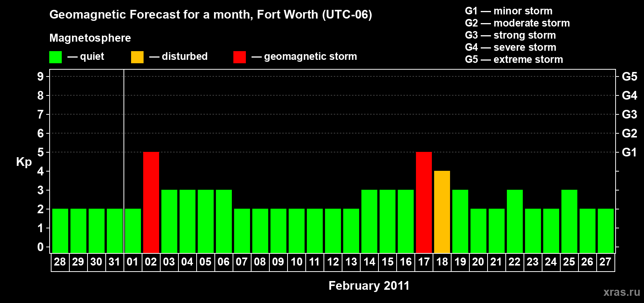Click the Kp axis title

[x=24, y=162]
